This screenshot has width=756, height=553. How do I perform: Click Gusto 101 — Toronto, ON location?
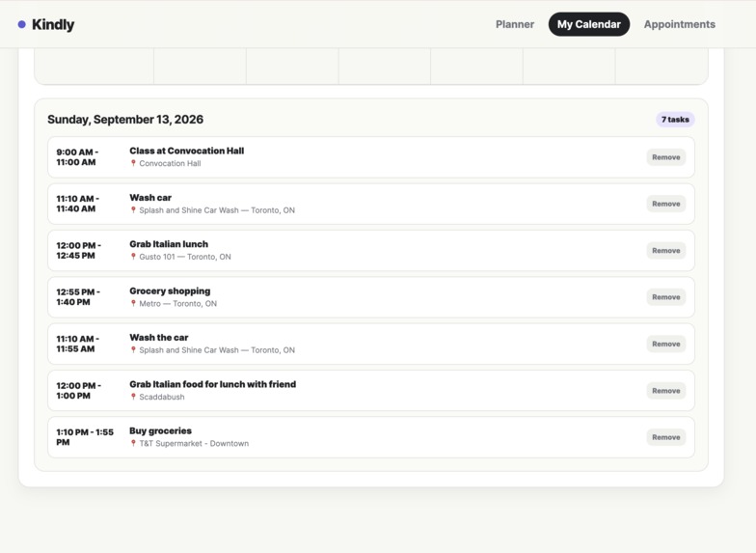click(185, 257)
